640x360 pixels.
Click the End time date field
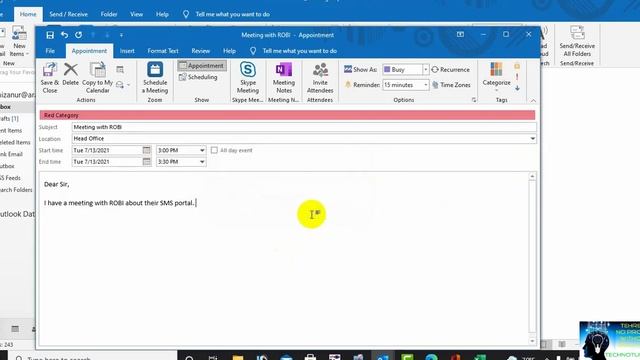pos(107,162)
